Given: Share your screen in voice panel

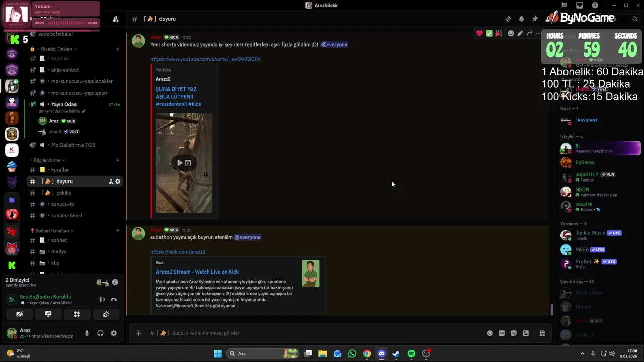Looking at the screenshot, I should point(48,314).
